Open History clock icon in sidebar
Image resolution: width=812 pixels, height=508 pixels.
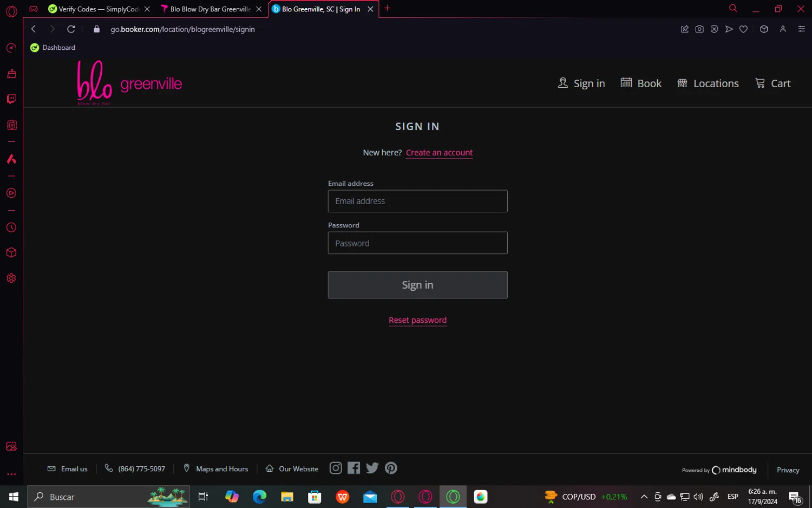[x=11, y=227]
